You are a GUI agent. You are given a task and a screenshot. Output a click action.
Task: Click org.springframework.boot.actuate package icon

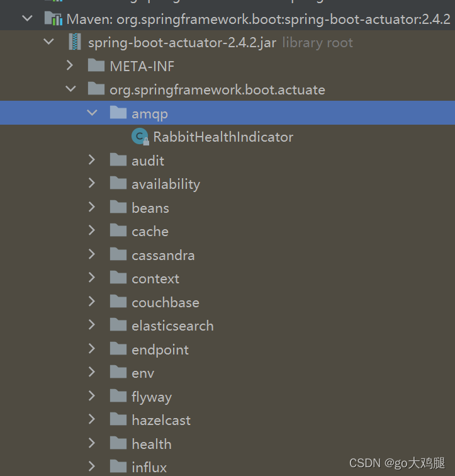(96, 88)
